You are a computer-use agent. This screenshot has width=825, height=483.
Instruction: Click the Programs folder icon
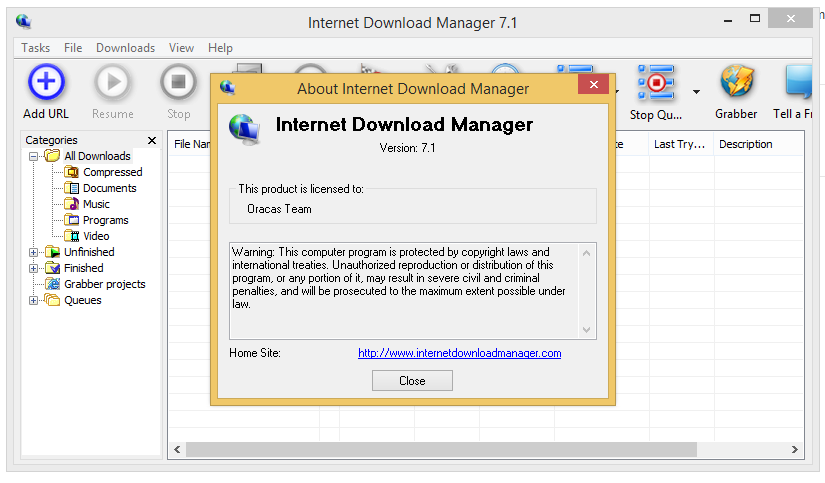tap(72, 220)
